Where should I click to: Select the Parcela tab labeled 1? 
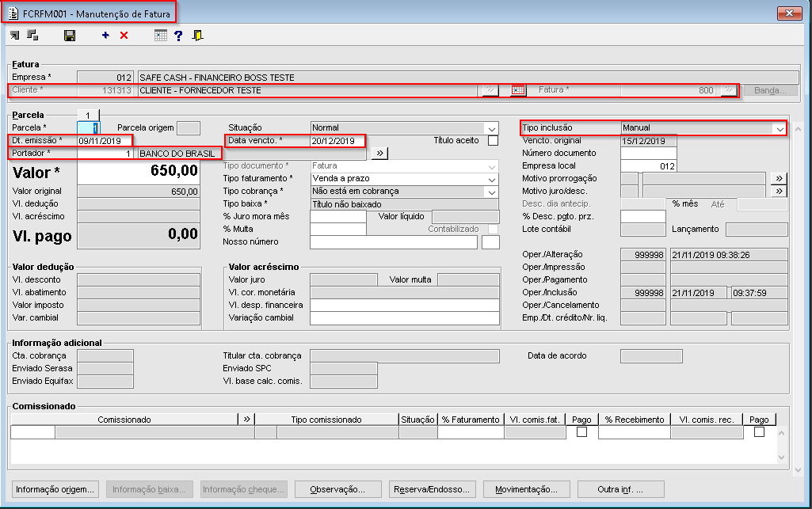[88, 115]
